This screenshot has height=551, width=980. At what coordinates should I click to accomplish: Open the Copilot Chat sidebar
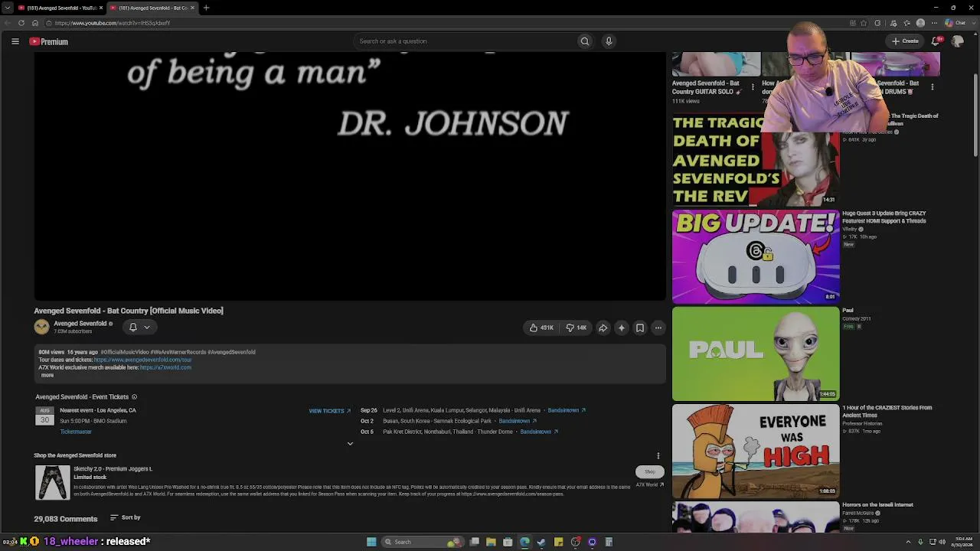955,23
